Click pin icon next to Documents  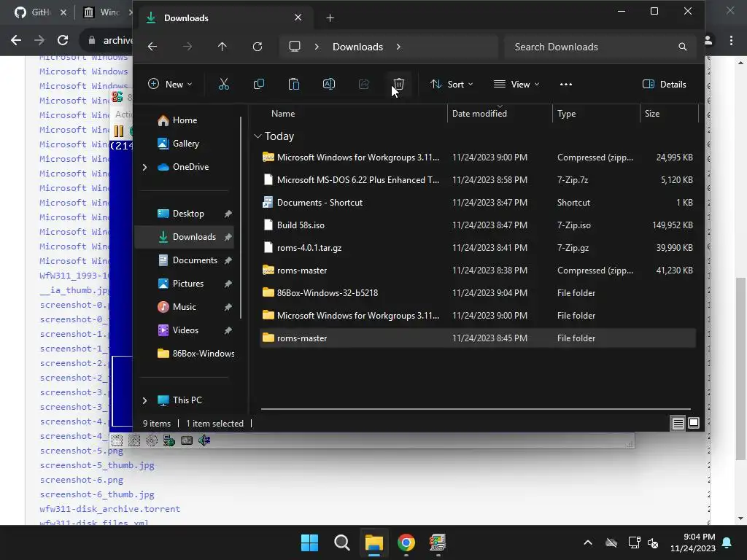228,260
